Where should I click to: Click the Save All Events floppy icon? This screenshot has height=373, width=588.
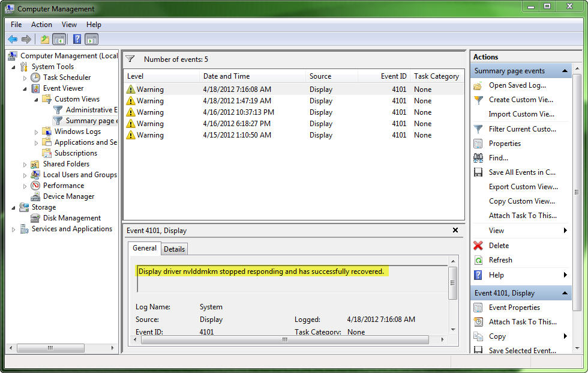tap(478, 172)
